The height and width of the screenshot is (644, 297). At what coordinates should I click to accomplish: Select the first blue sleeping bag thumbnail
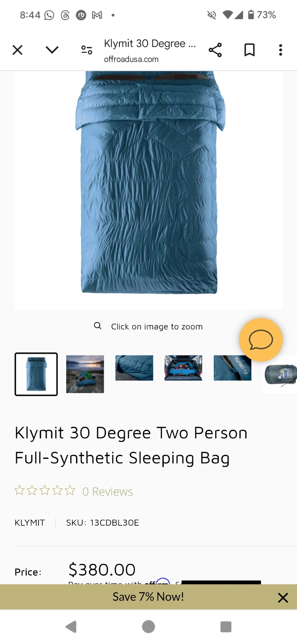[36, 374]
